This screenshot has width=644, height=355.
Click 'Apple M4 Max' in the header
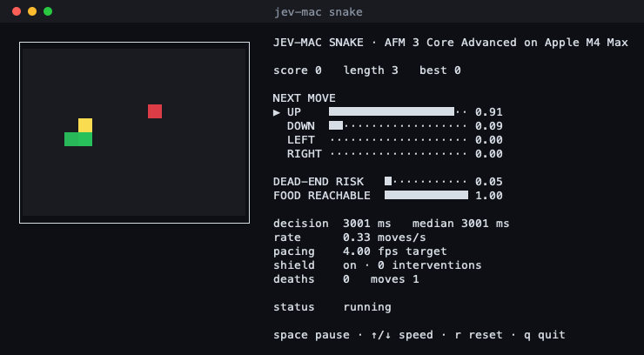tap(586, 43)
